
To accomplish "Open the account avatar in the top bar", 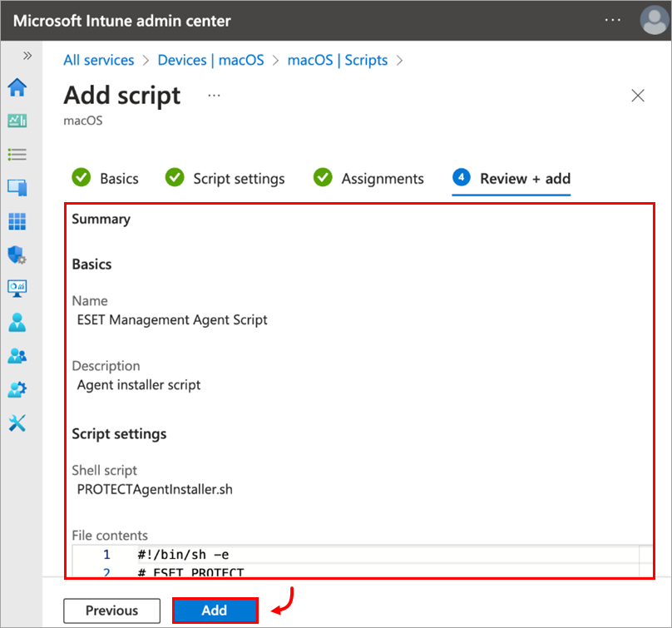I will point(654,20).
